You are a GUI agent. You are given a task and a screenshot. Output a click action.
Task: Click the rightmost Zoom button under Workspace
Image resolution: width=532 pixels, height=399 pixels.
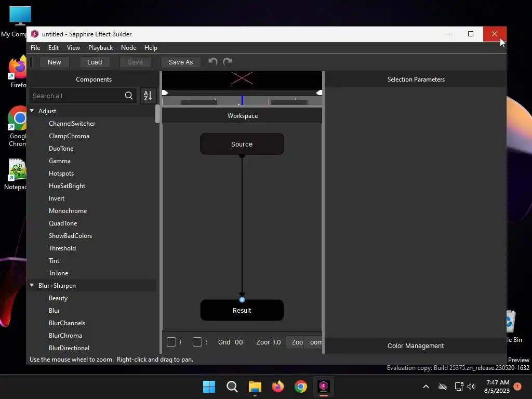(313, 342)
